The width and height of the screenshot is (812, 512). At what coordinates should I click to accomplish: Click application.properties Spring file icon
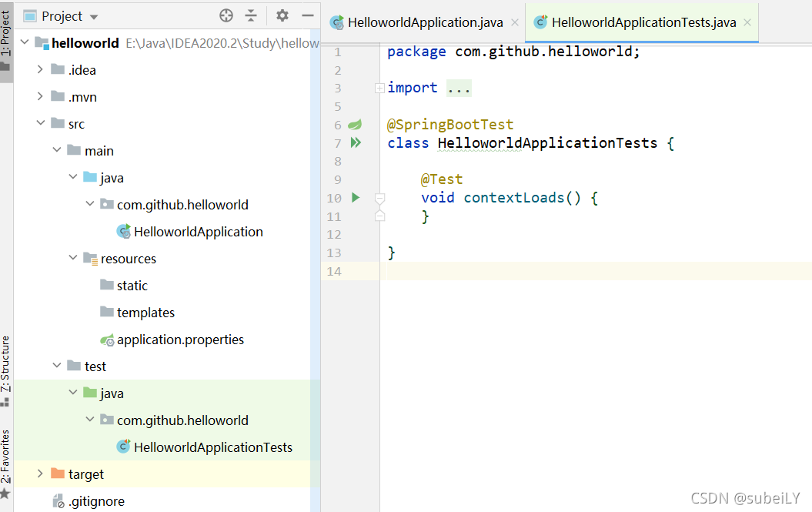click(x=107, y=340)
